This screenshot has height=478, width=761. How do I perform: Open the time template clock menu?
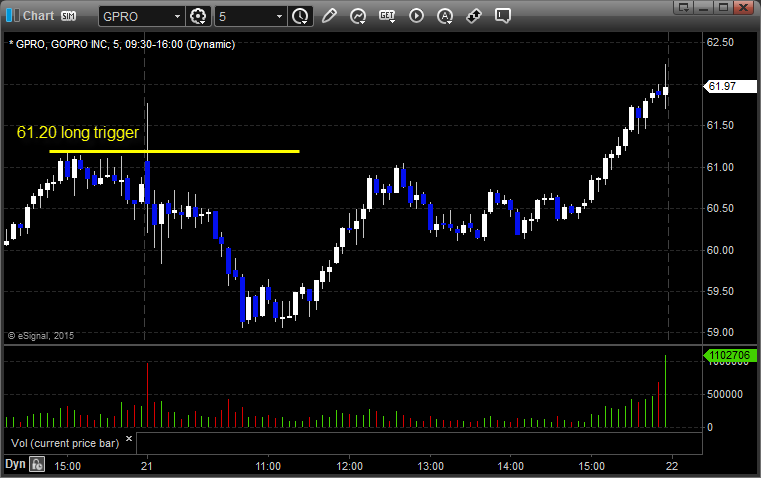tap(300, 16)
